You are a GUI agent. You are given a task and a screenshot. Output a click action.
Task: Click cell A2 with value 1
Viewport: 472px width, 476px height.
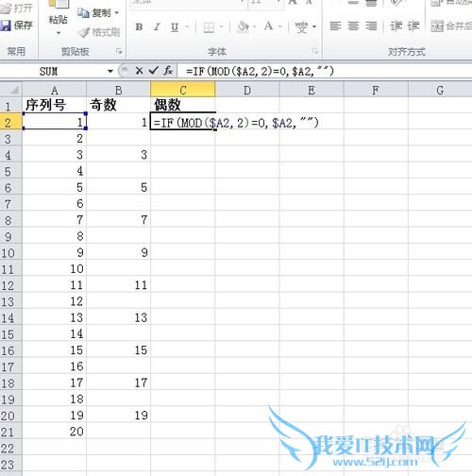coord(55,122)
